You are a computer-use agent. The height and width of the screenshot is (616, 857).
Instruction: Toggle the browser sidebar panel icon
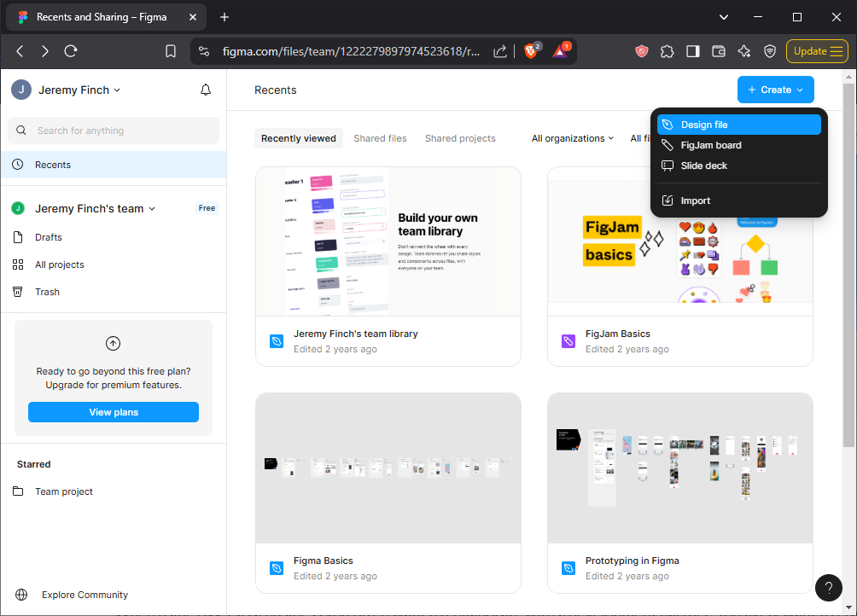click(x=692, y=51)
